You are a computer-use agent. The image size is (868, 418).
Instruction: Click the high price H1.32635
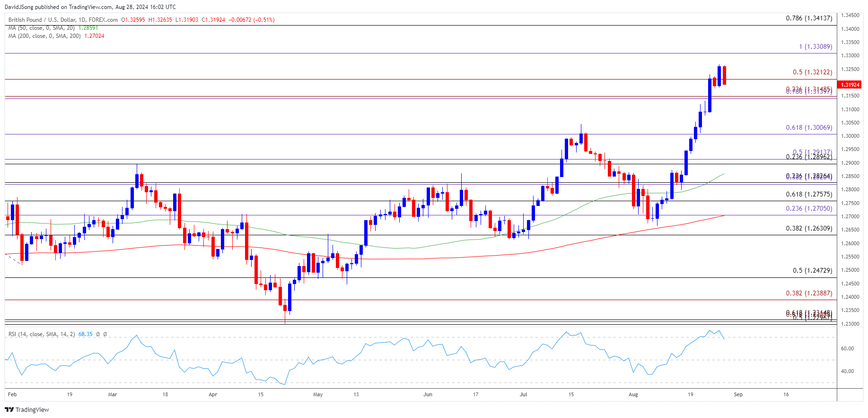pos(160,20)
